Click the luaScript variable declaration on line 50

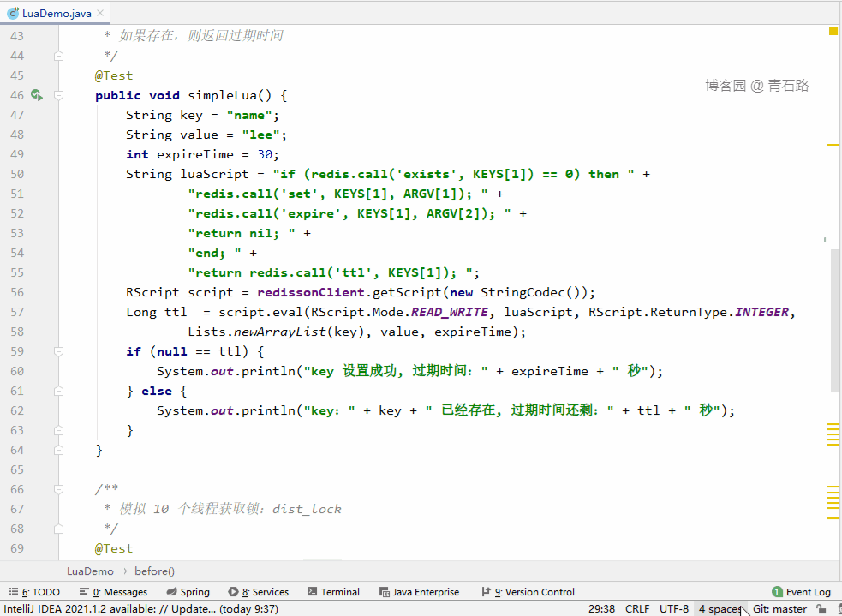pyautogui.click(x=215, y=175)
